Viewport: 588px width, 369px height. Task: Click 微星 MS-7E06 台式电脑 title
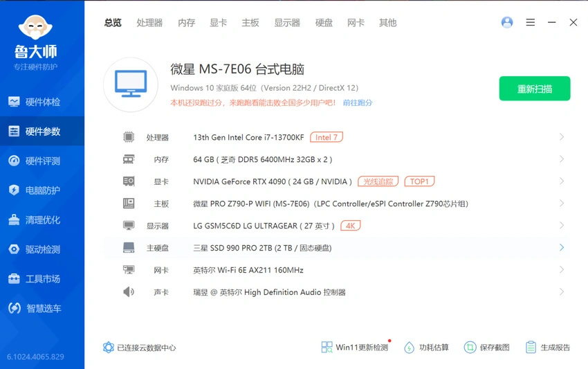point(237,69)
